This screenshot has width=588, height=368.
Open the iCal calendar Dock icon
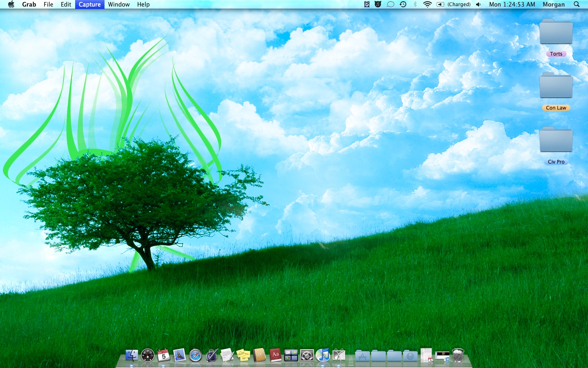pos(163,355)
